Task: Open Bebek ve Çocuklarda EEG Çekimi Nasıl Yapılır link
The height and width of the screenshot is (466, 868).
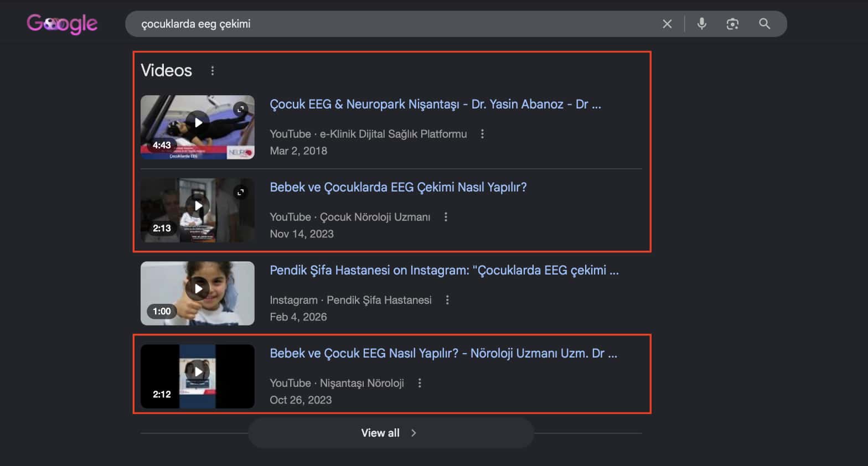Action: point(398,187)
